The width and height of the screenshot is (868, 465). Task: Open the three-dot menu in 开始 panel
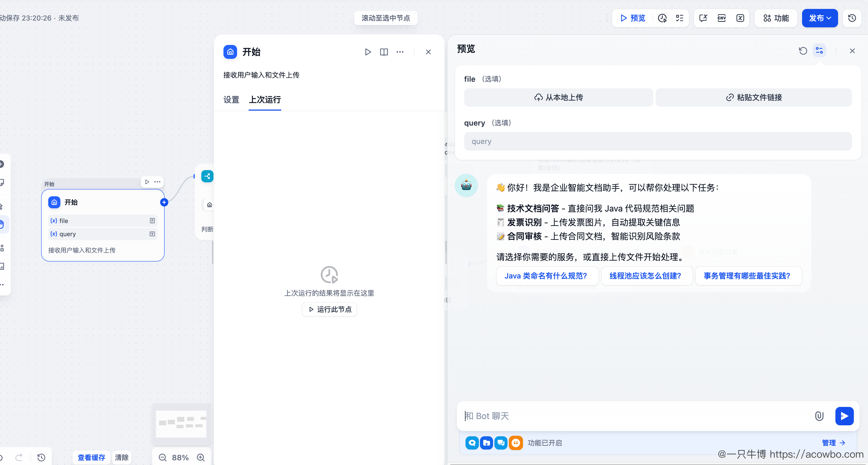pyautogui.click(x=400, y=52)
